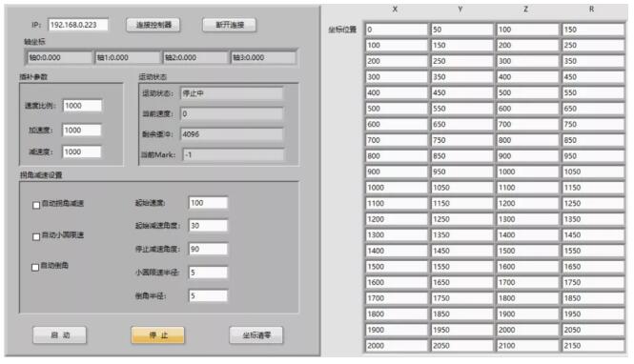
Task: Select Z column cell with value 2000
Action: click(527, 330)
